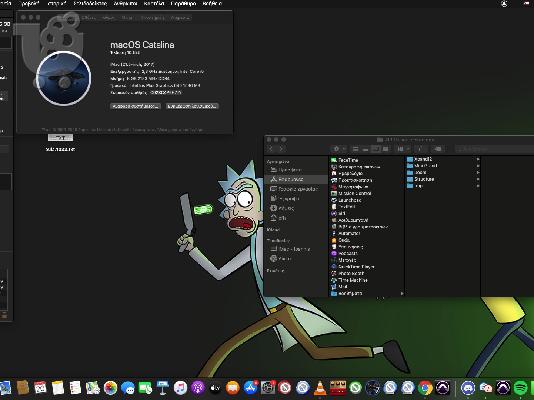Open the Photos app in the Dock
Screen dimensions: 534x400
pyautogui.click(x=110, y=388)
